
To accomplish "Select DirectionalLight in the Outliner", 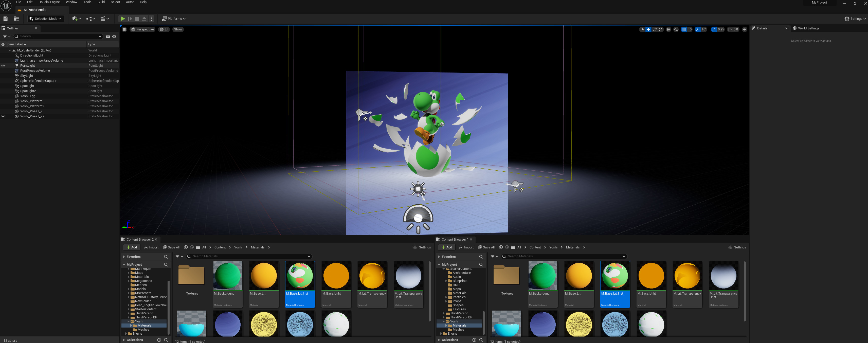I will point(32,56).
